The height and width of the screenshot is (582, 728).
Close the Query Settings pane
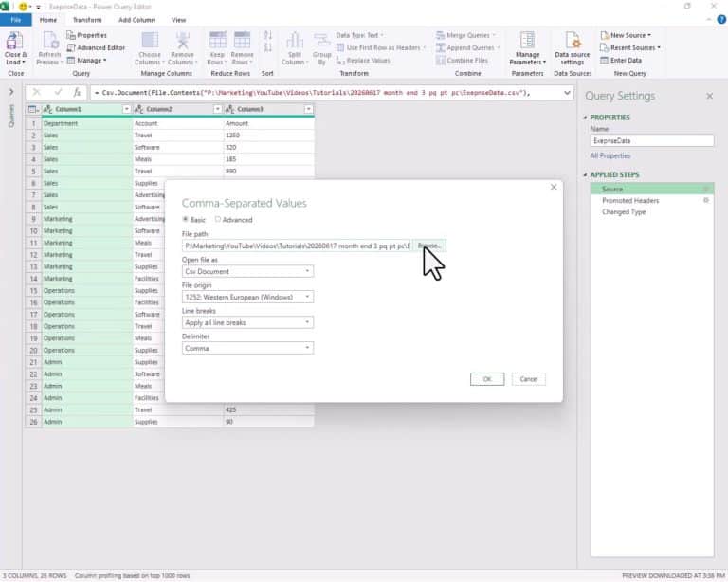pyautogui.click(x=709, y=96)
